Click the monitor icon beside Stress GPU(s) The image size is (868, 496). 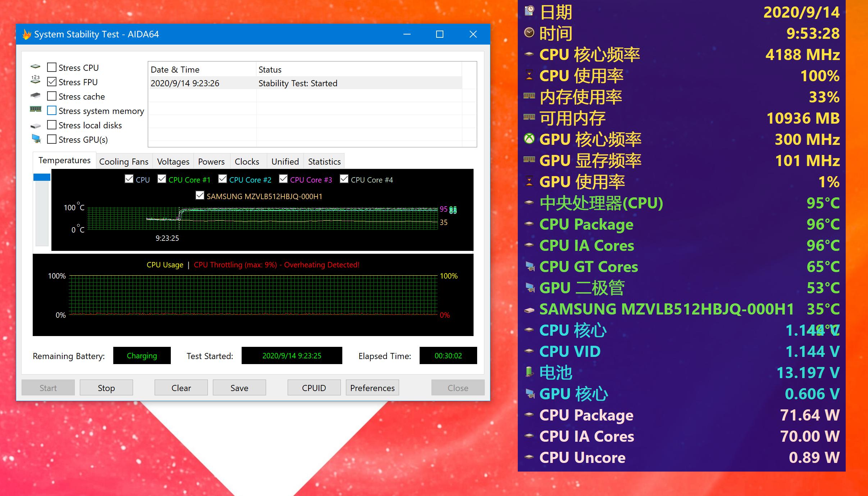tap(36, 139)
